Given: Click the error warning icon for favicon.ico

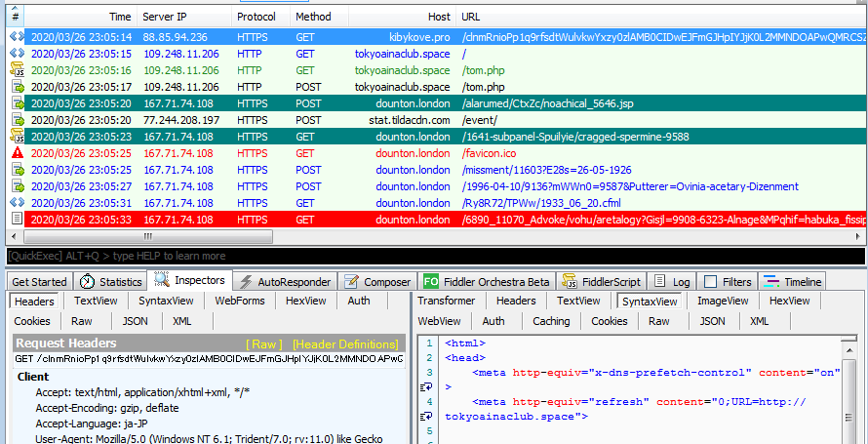Looking at the screenshot, I should pyautogui.click(x=17, y=153).
